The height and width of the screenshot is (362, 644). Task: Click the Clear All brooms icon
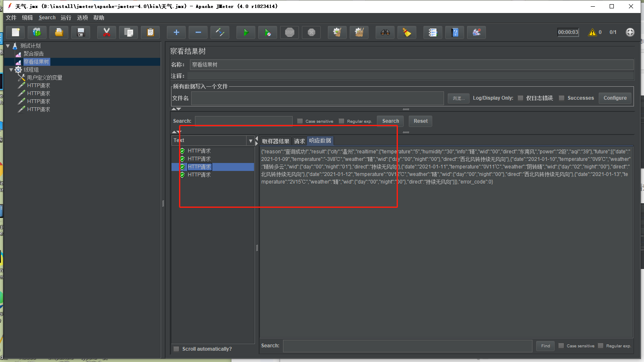[x=359, y=32]
